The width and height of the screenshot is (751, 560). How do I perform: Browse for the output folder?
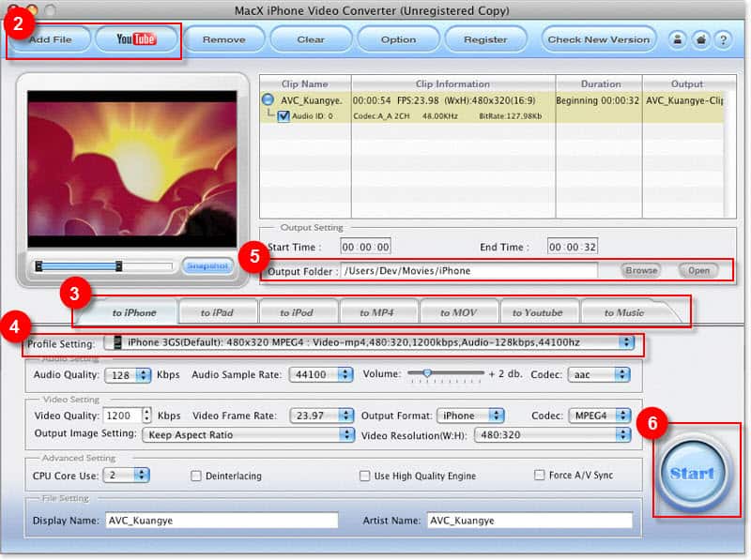pos(641,270)
